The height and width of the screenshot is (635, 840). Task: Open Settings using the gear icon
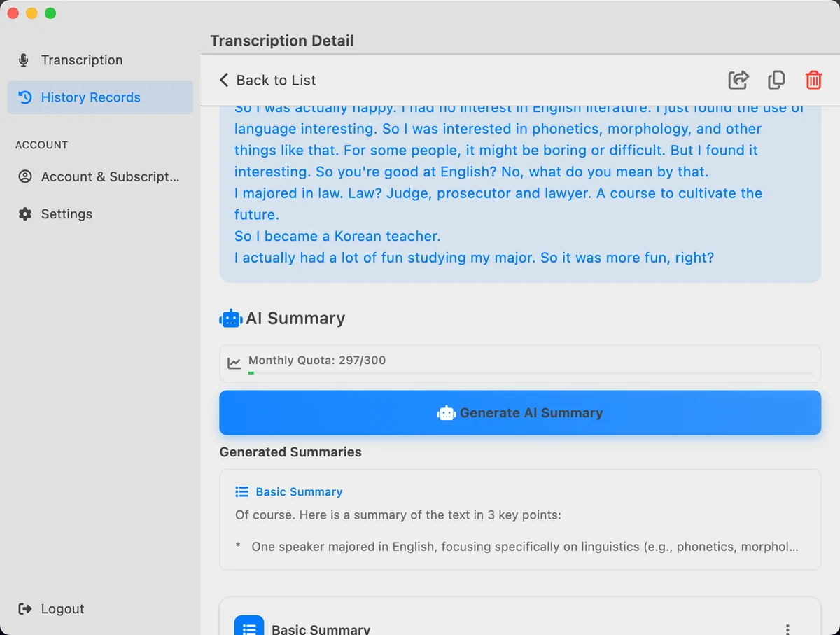(24, 214)
